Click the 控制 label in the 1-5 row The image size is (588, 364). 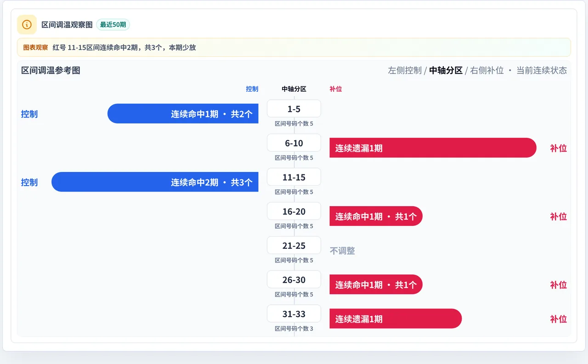tap(29, 114)
